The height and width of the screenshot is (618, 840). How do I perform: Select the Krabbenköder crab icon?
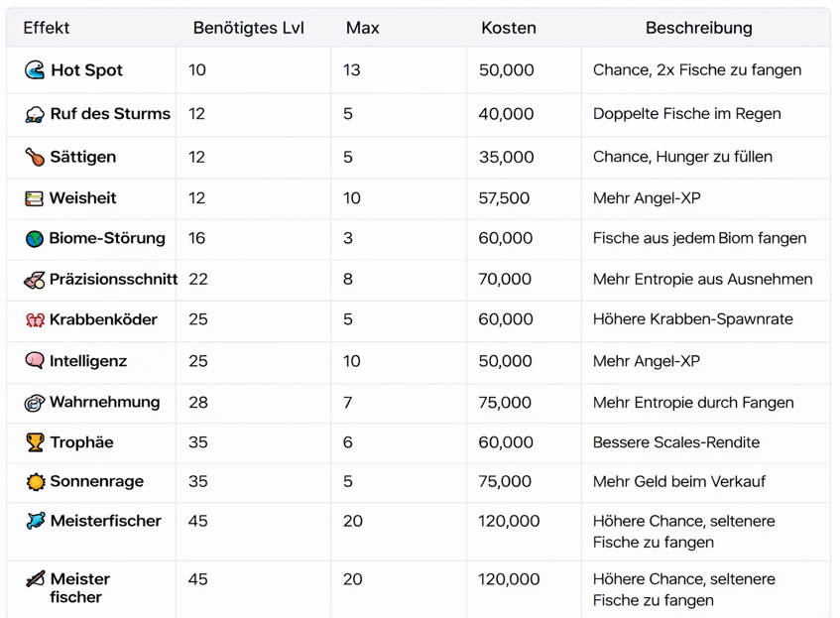click(35, 320)
